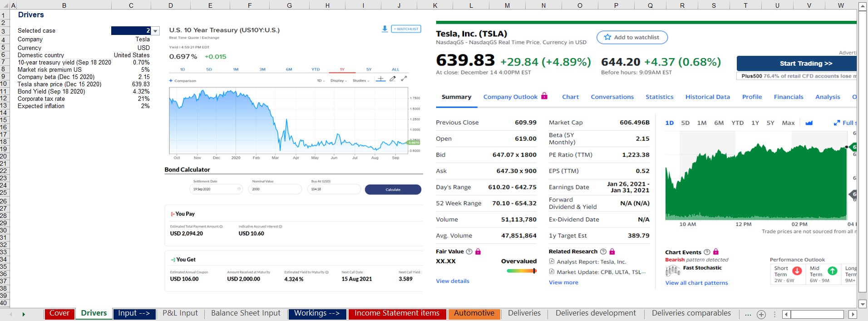
Task: Select the pencil draw icon in Treasury chart toolbar
Action: pyautogui.click(x=393, y=79)
